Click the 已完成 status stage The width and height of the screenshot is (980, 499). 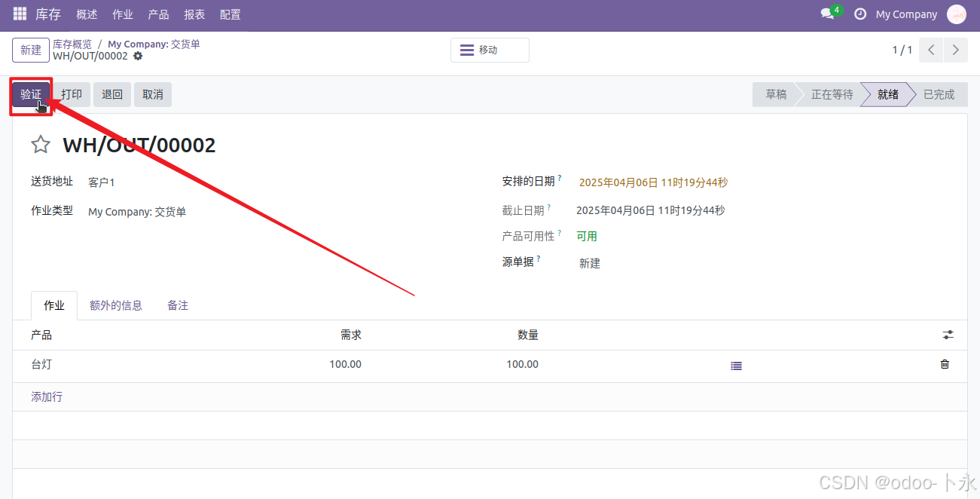939,94
